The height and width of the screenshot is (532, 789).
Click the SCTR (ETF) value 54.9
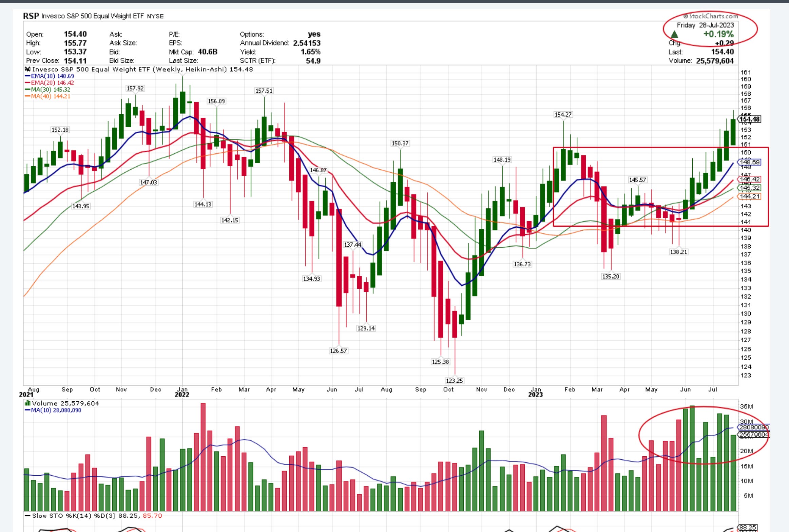313,61
